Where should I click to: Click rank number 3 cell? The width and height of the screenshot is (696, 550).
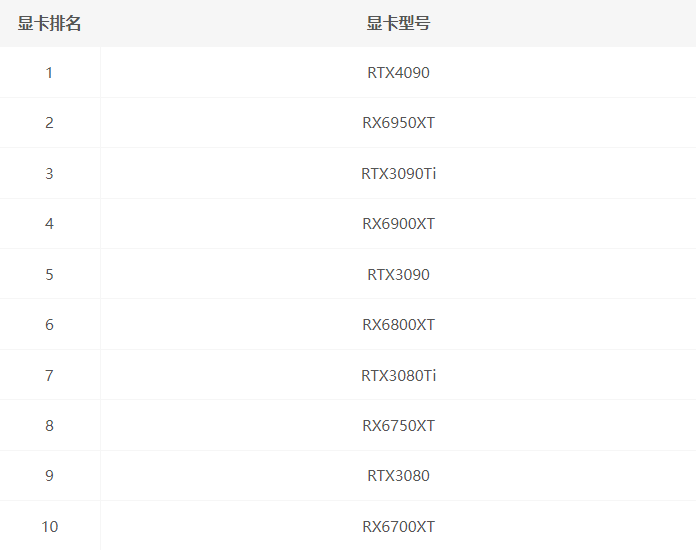click(49, 173)
